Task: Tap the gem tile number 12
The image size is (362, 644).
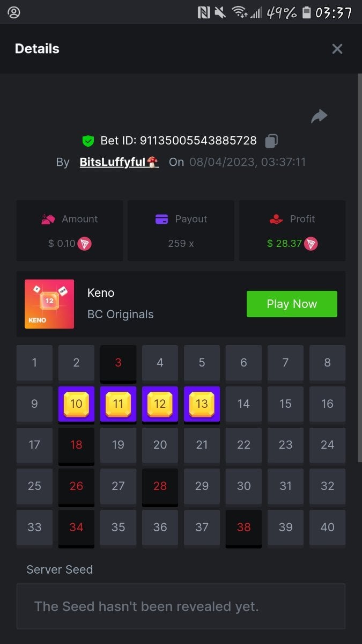Action: click(x=160, y=404)
